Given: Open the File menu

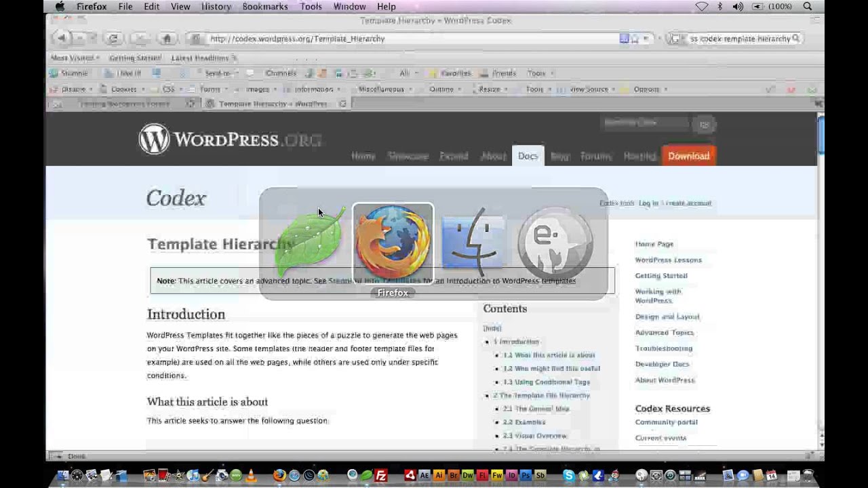Looking at the screenshot, I should tap(125, 6).
